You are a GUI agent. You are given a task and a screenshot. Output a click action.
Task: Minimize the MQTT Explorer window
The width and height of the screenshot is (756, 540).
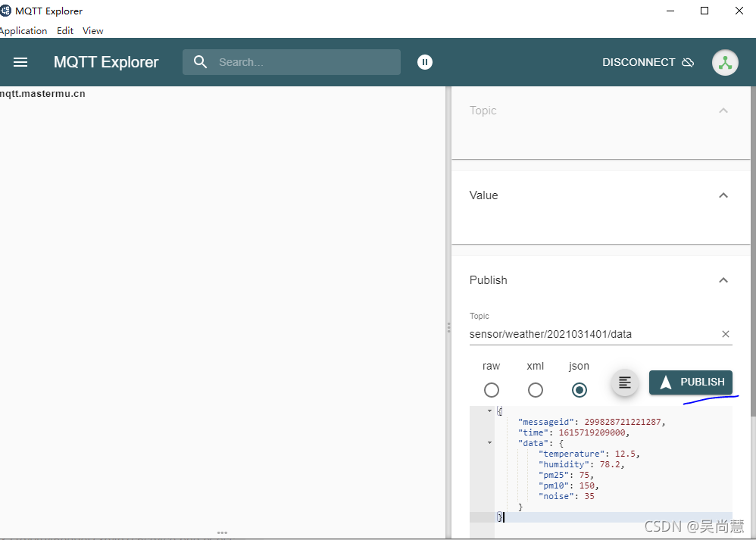670,11
